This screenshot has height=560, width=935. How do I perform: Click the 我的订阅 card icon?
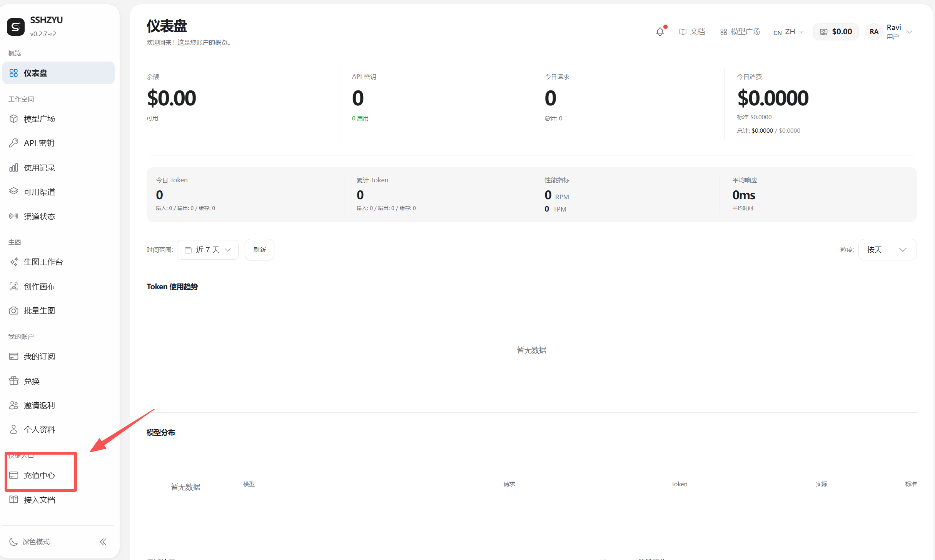[14, 357]
